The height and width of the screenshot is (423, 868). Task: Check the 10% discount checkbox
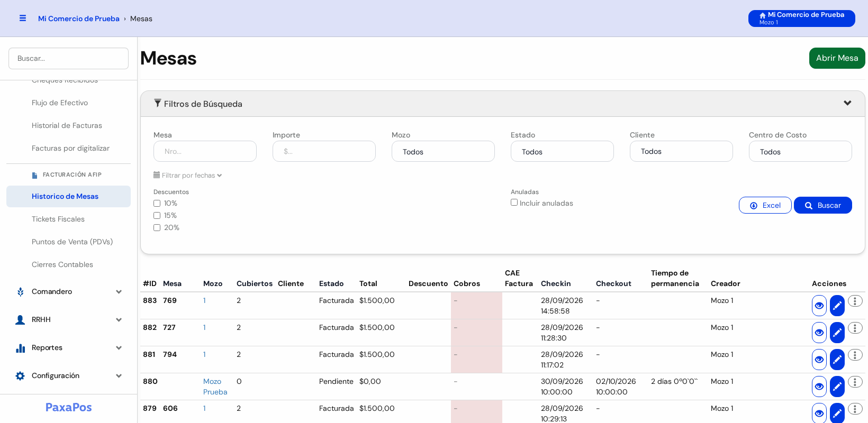tap(157, 203)
